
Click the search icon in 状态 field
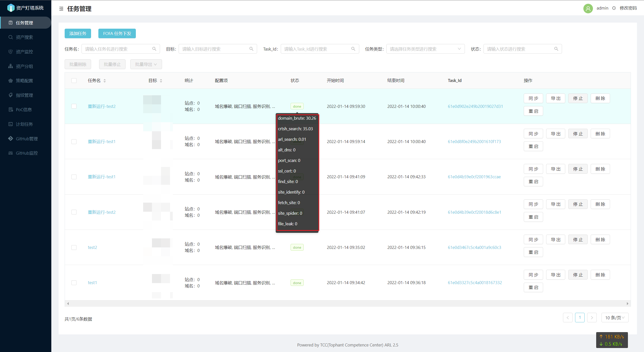[x=556, y=49]
